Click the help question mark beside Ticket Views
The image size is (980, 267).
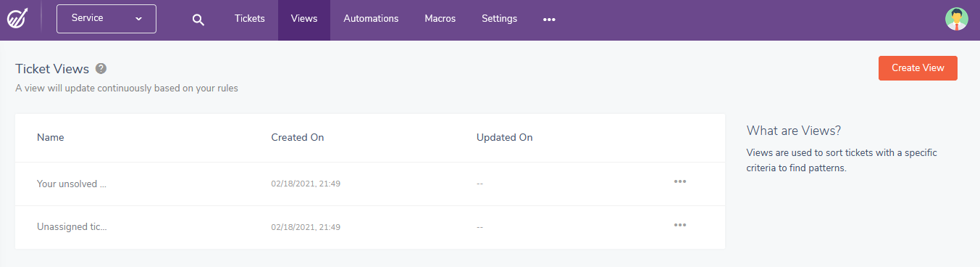click(101, 68)
